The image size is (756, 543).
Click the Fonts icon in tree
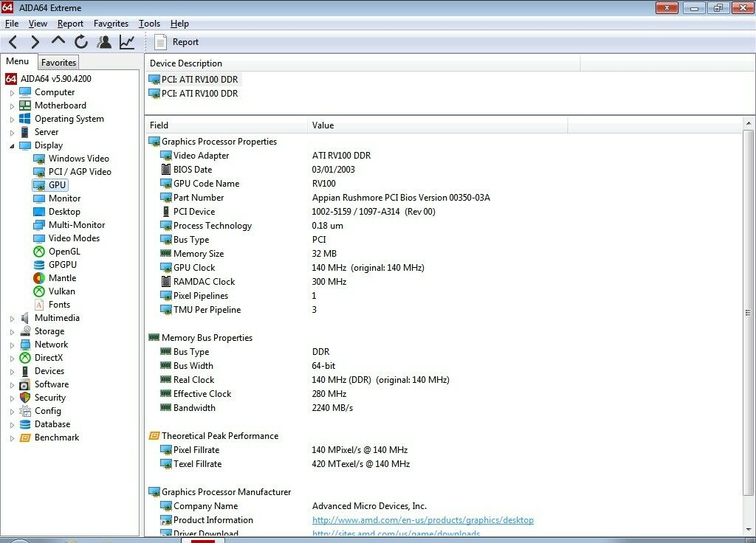click(x=39, y=305)
